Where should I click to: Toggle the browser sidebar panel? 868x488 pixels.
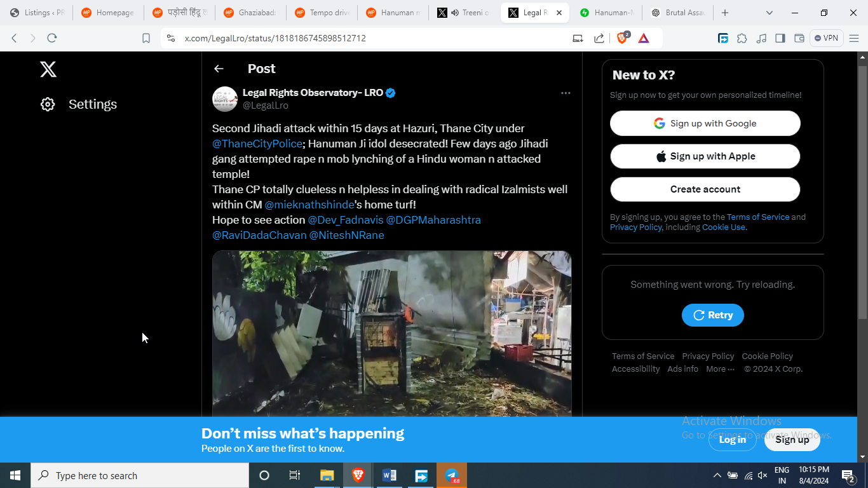[x=780, y=38]
